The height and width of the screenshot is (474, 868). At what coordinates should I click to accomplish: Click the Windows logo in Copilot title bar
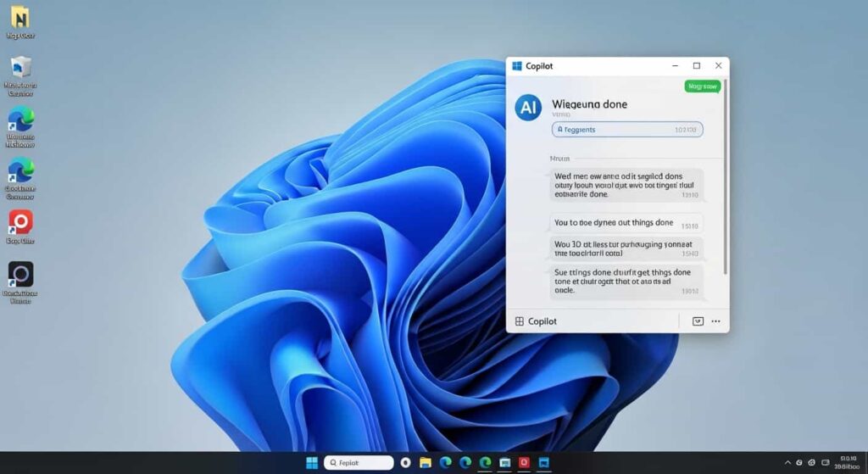coord(517,66)
